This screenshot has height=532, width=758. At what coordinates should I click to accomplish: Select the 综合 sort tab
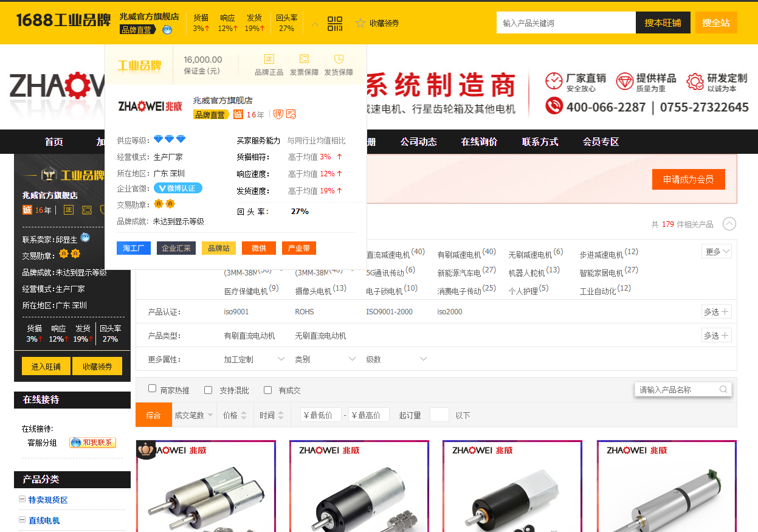[x=154, y=415]
